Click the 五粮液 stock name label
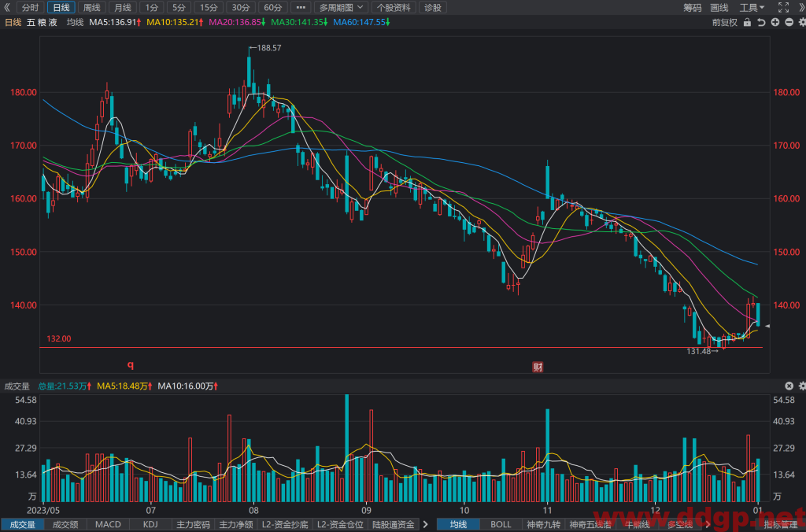The image size is (806, 532). pos(43,23)
